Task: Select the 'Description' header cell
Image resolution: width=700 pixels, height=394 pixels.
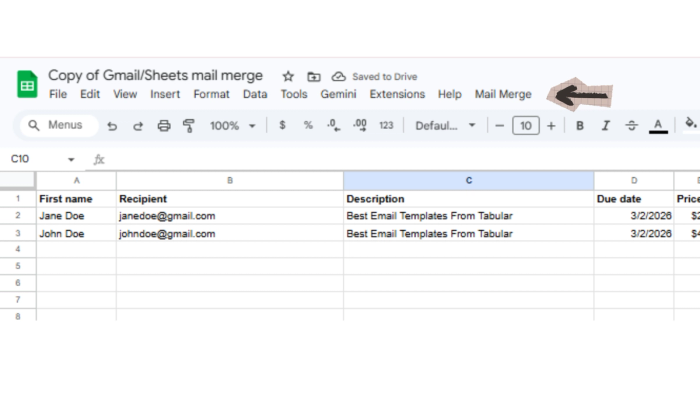Action: [469, 199]
